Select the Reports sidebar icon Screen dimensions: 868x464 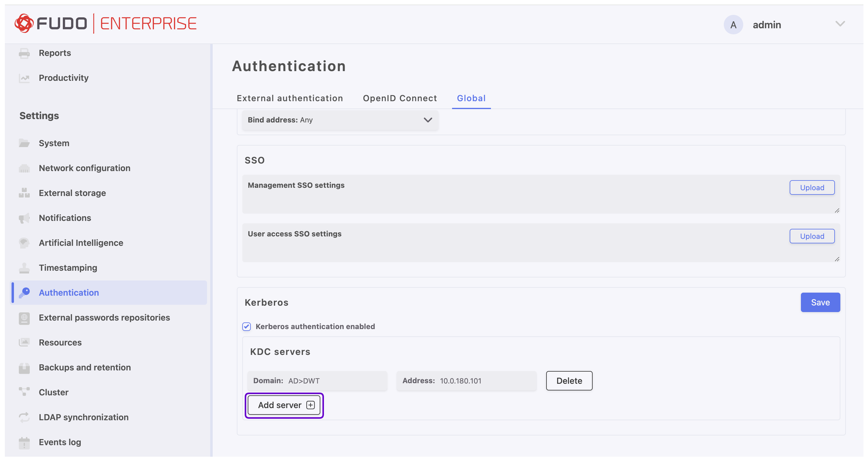tap(24, 53)
